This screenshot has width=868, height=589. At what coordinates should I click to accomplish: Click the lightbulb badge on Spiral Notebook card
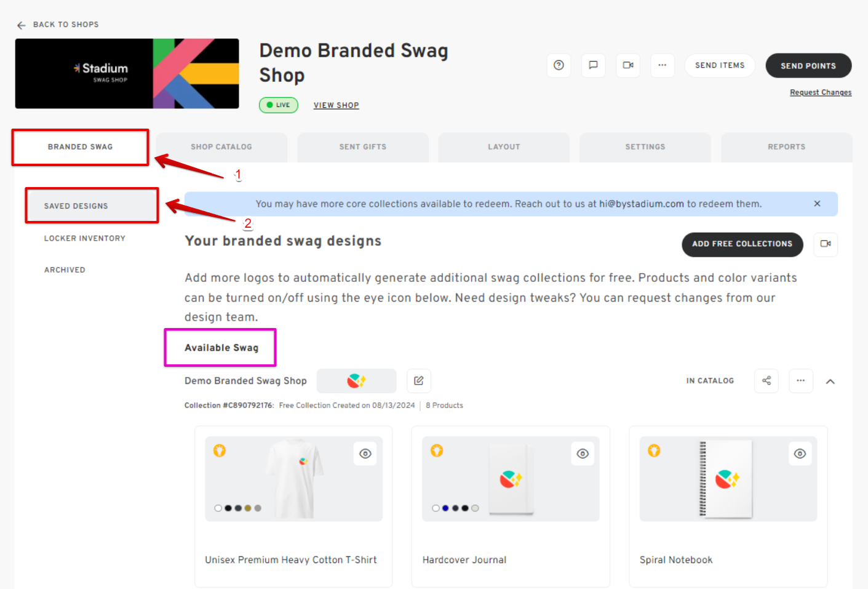[x=654, y=451]
